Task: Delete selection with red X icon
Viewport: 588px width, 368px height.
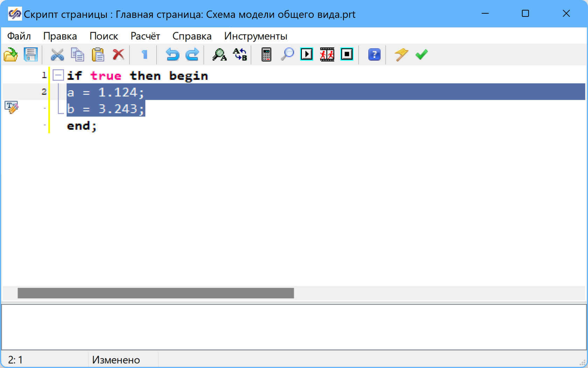Action: [119, 55]
